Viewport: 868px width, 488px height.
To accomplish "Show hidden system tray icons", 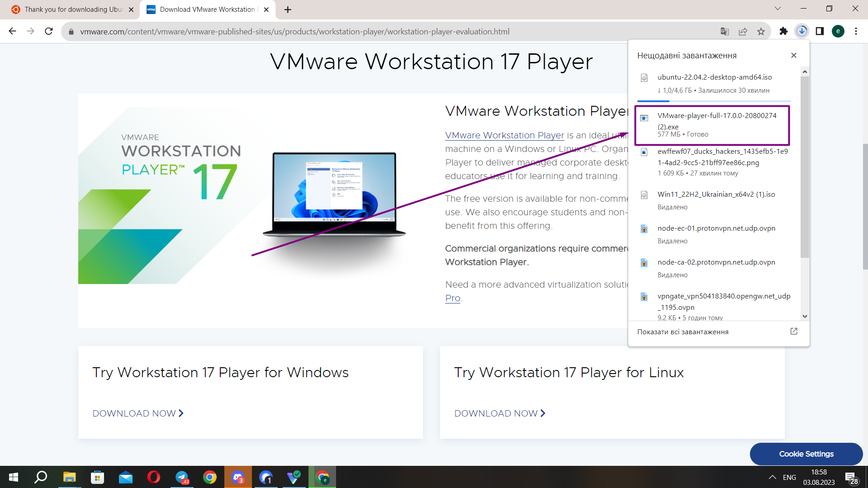I will 772,477.
